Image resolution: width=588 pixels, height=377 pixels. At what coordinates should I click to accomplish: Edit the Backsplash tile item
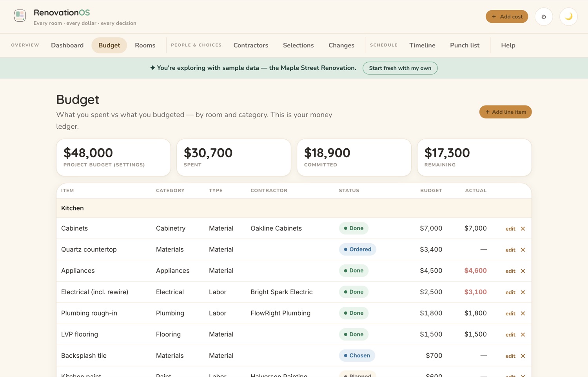click(510, 356)
